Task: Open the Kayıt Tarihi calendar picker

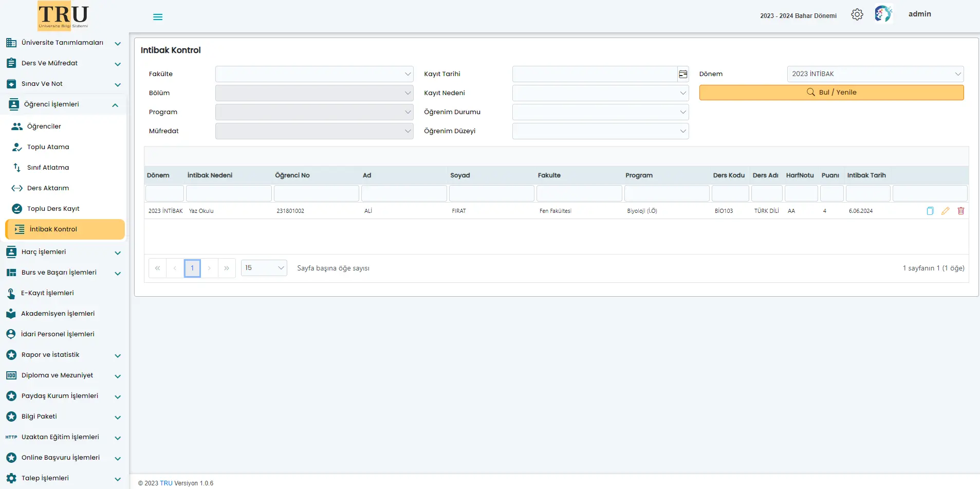Action: [x=683, y=74]
